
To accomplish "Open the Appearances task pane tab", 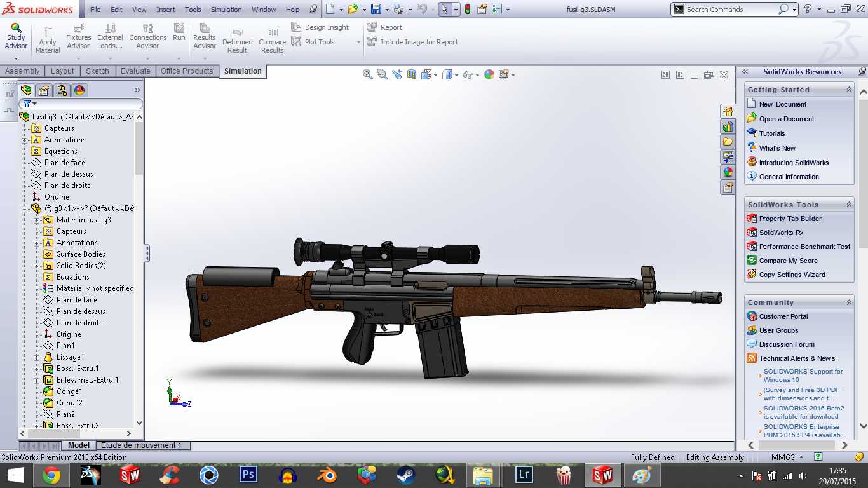I will (728, 172).
